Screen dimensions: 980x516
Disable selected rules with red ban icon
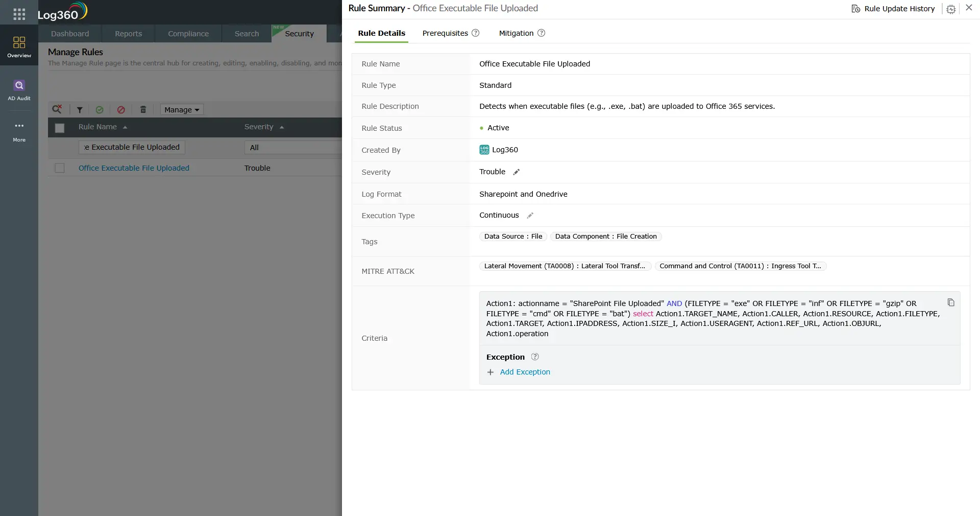(121, 110)
